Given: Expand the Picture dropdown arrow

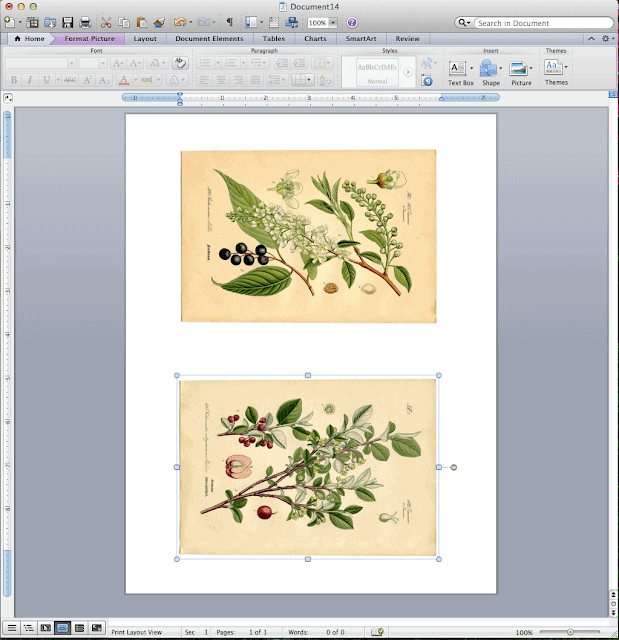Looking at the screenshot, I should (531, 68).
